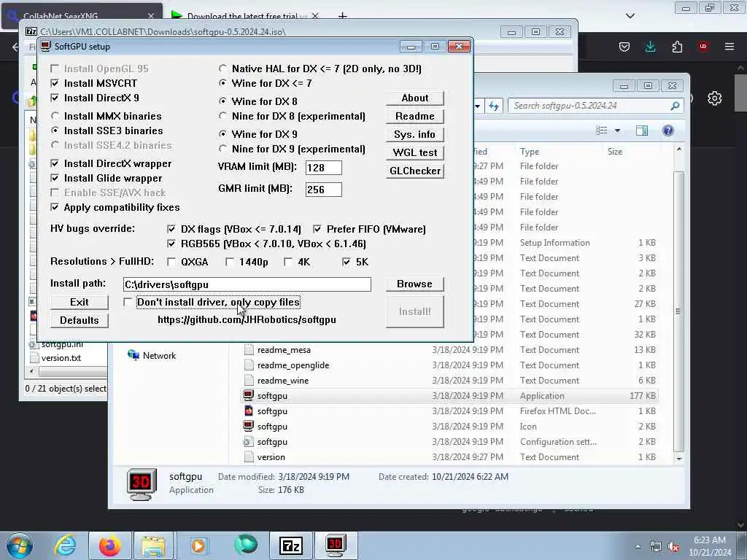Launch the GLChecker button
Image resolution: width=747 pixels, height=560 pixels.
[415, 171]
